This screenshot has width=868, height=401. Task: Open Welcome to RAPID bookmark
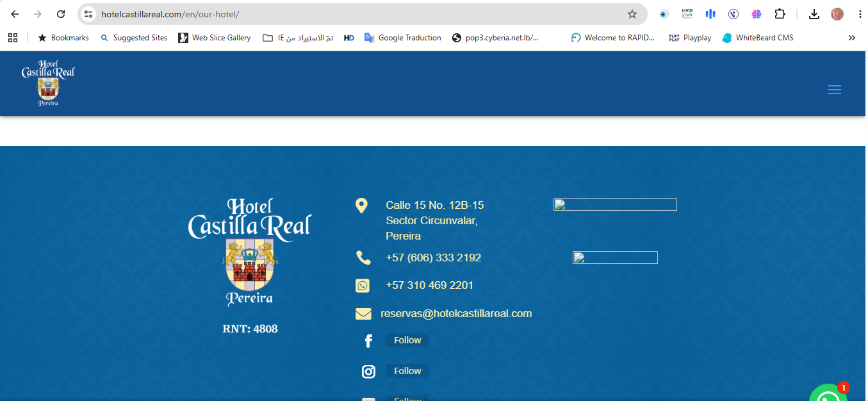[x=613, y=38]
